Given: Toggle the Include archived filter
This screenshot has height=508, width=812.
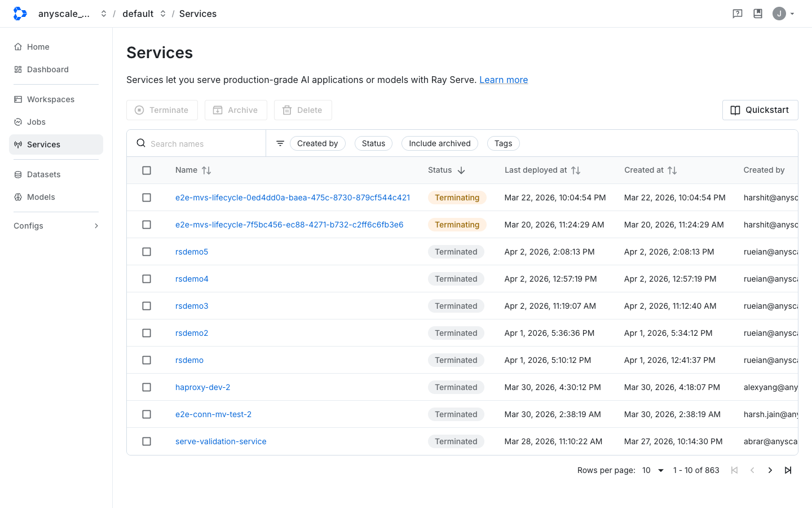Looking at the screenshot, I should [x=440, y=143].
